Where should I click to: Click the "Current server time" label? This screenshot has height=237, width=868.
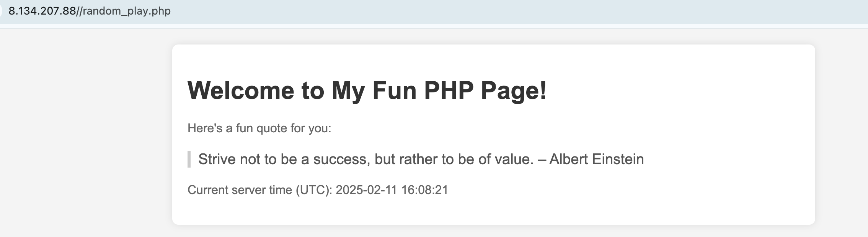pos(240,190)
